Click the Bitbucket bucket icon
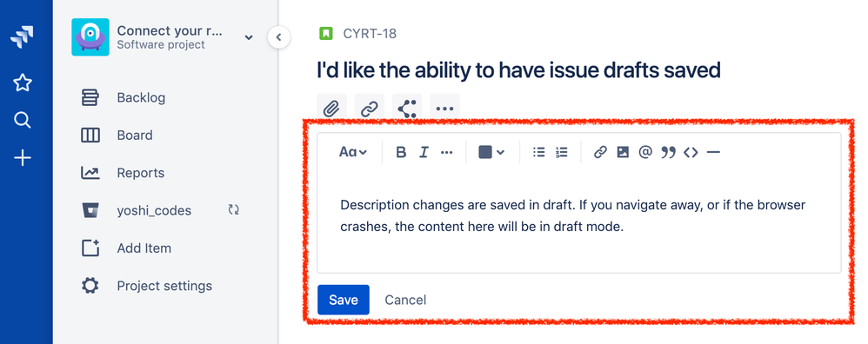The height and width of the screenshot is (344, 868). 90,211
